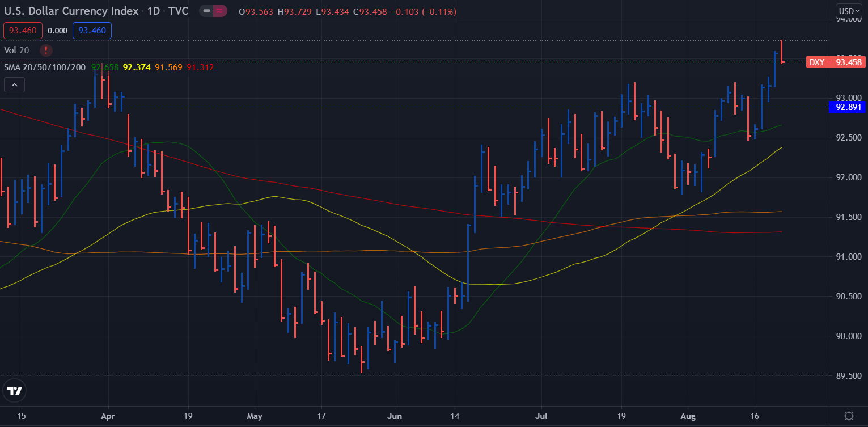The height and width of the screenshot is (427, 868).
Task: Click the spread value 0.000
Action: [57, 31]
